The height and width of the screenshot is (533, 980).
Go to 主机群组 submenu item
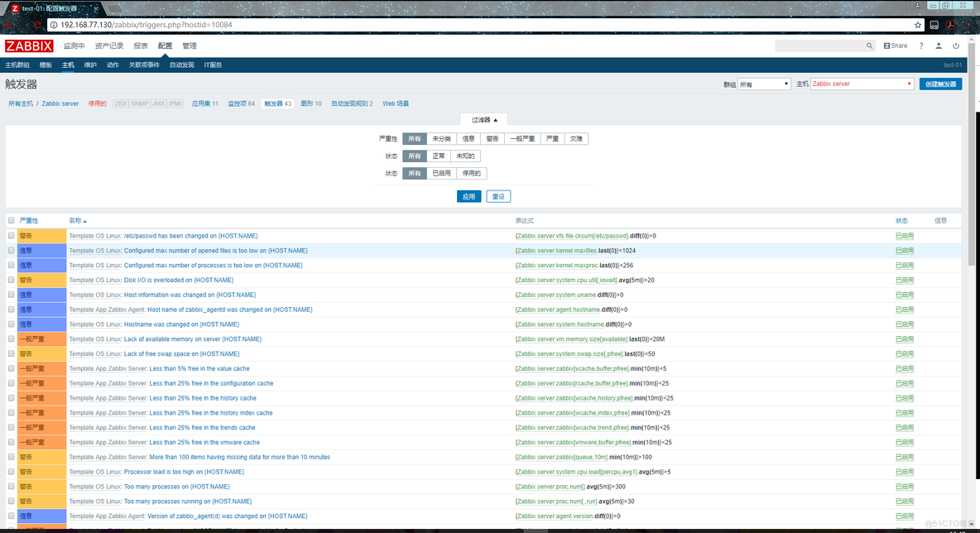click(17, 65)
